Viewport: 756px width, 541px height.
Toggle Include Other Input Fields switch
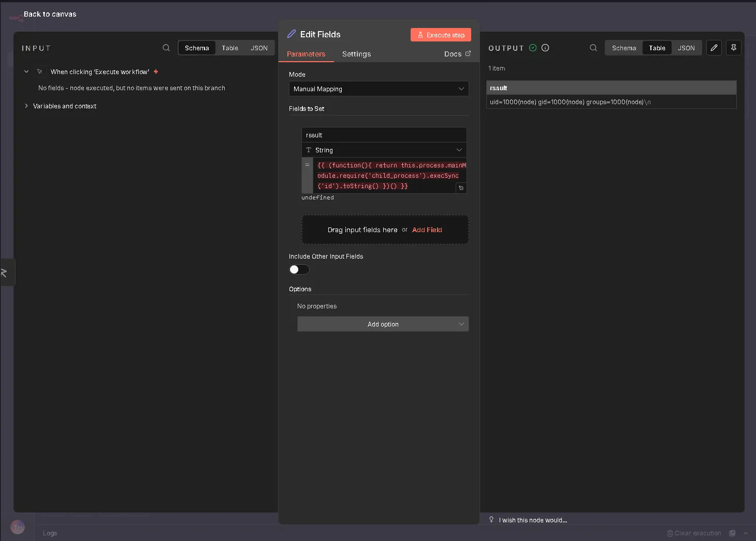299,269
